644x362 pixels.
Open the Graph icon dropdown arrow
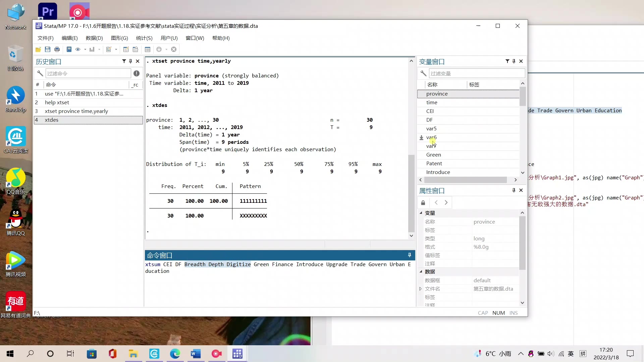[99, 49]
